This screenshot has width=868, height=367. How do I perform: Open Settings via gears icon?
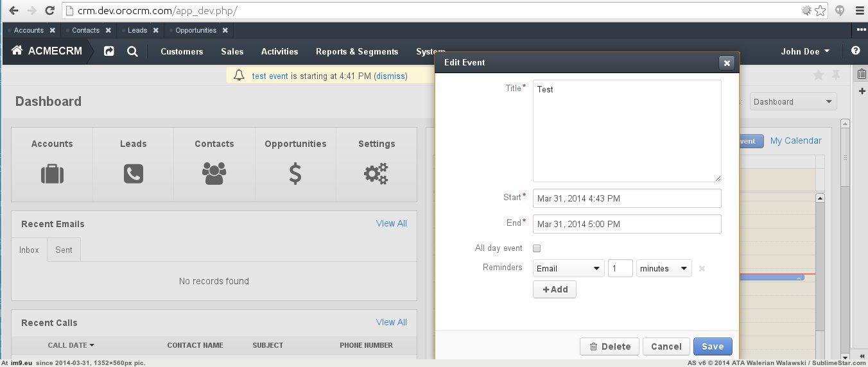tap(376, 174)
